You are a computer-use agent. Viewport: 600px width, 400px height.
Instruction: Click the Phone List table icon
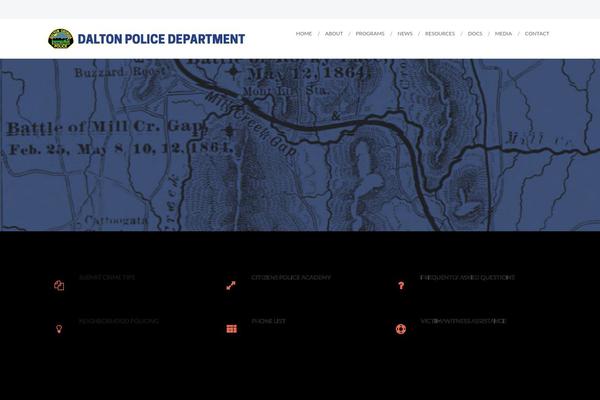(x=232, y=329)
